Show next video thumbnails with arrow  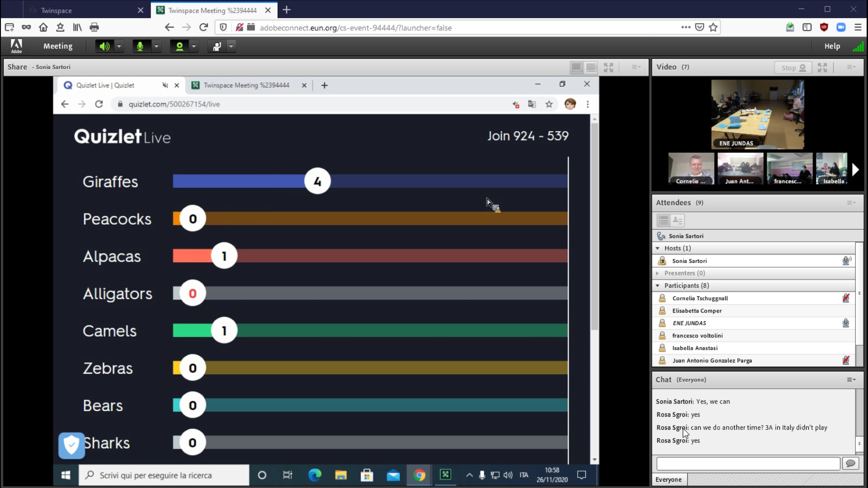855,170
